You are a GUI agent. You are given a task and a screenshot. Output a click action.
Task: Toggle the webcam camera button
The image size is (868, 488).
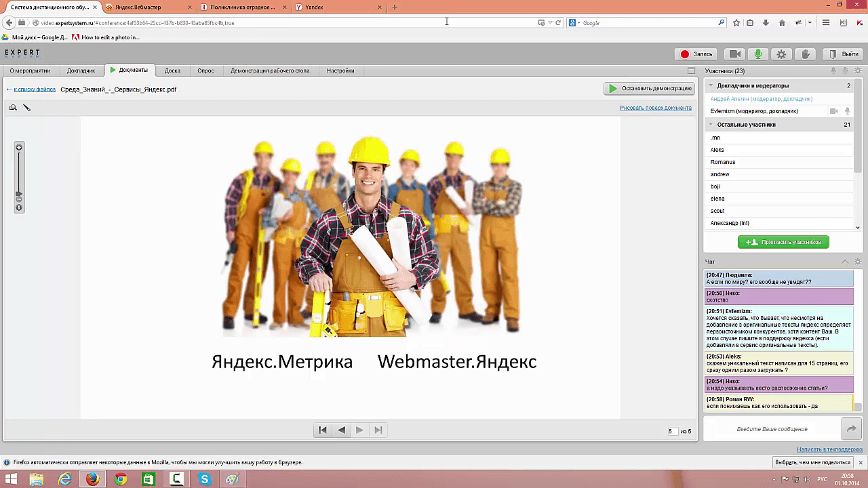tap(734, 54)
